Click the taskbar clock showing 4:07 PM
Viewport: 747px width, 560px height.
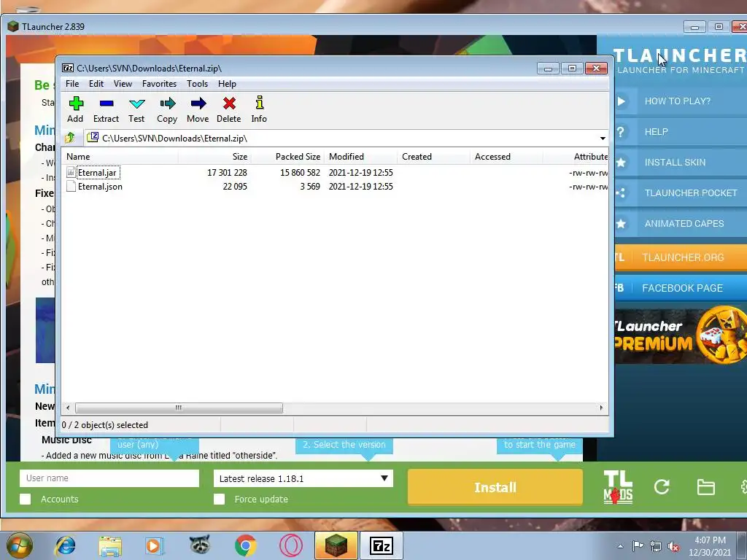(710, 546)
